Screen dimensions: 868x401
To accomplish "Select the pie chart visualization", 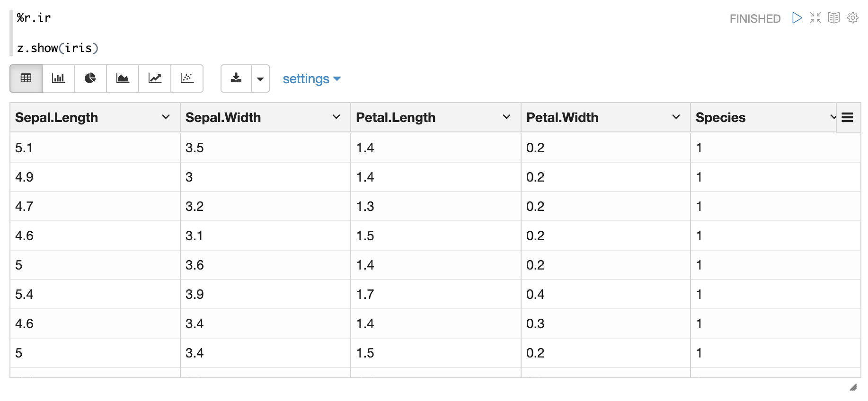I will click(90, 78).
